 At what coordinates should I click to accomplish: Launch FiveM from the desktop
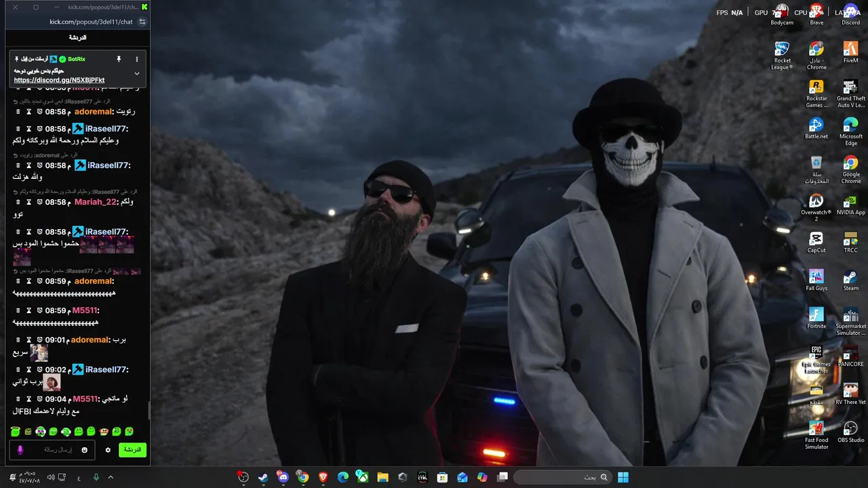coord(850,52)
